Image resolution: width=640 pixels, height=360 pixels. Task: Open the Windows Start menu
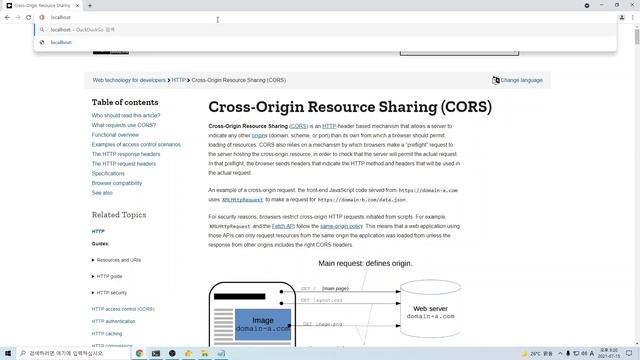pyautogui.click(x=8, y=353)
